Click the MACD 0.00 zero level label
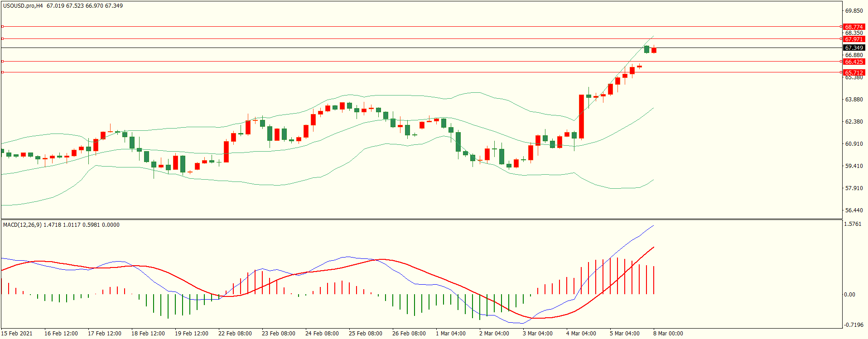868x339 pixels. coord(849,295)
